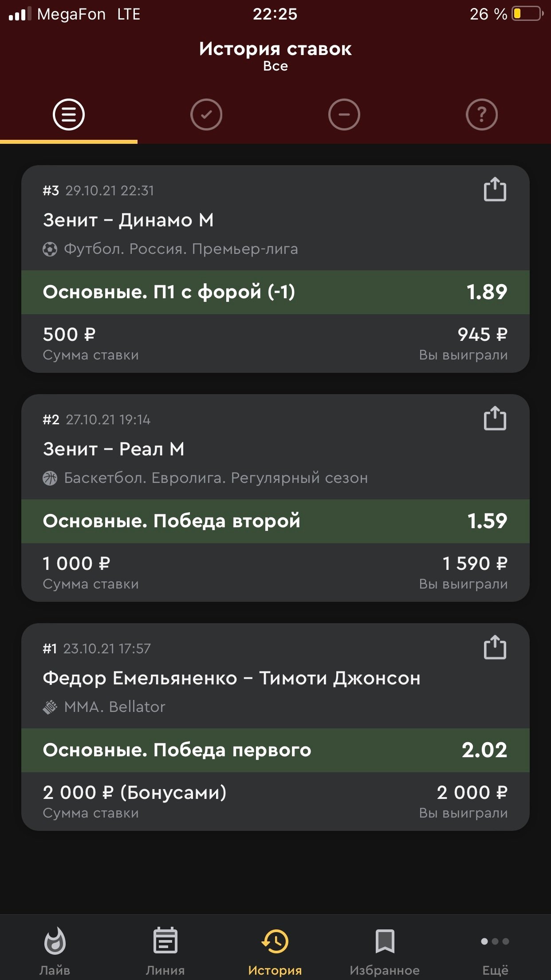Tap the 945 ₽ winnings amount
The image size is (551, 980).
coord(482,335)
